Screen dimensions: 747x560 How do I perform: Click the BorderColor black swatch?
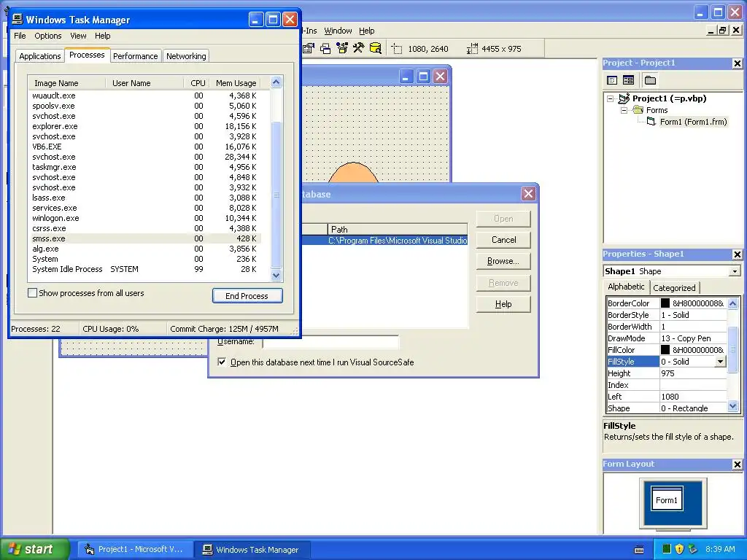click(665, 303)
